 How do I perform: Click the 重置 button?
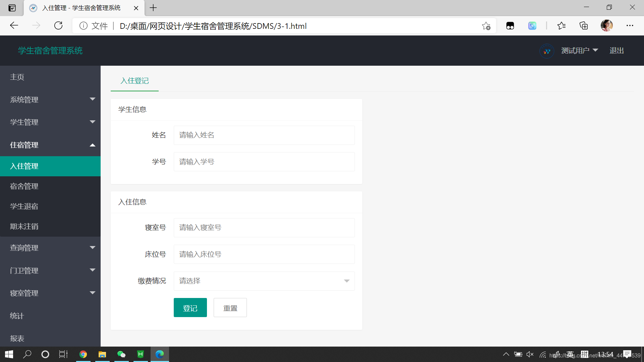[230, 308]
